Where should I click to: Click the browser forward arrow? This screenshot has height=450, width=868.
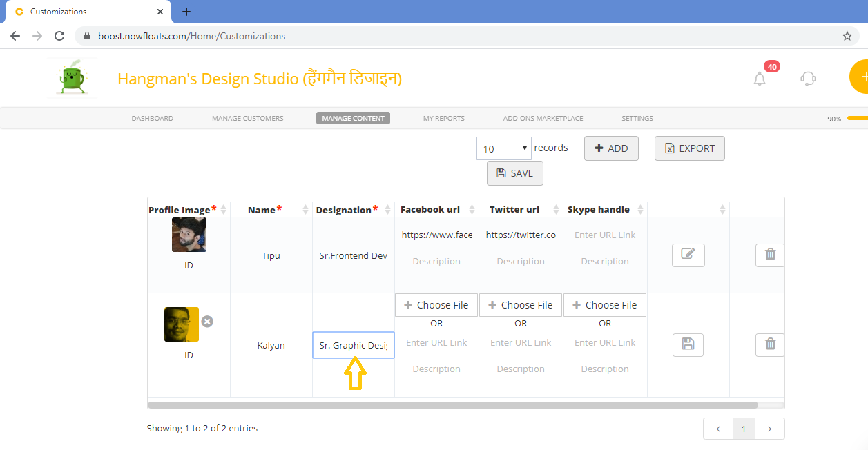37,36
